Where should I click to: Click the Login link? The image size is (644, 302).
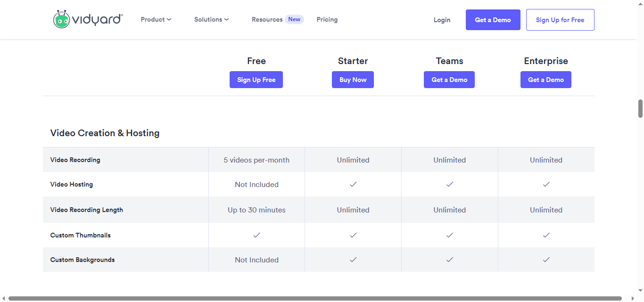coord(442,20)
